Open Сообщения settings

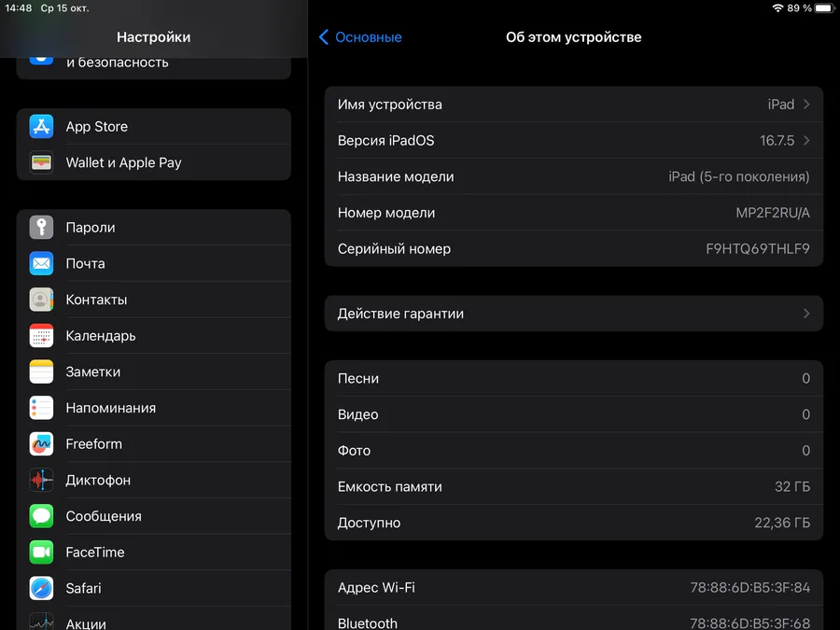click(154, 516)
